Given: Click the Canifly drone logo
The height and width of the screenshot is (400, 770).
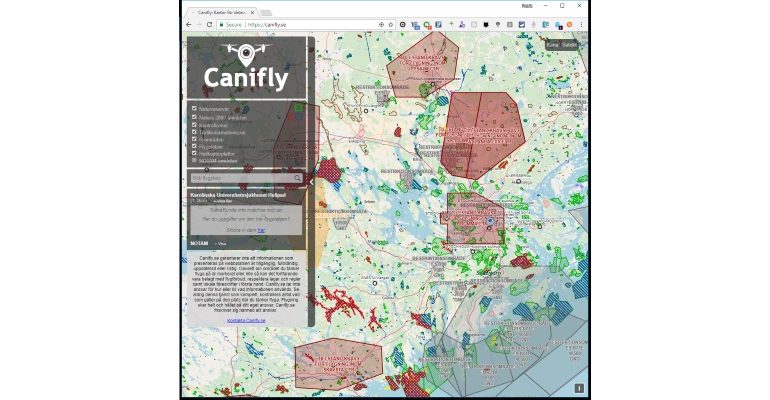Looking at the screenshot, I should tap(246, 67).
